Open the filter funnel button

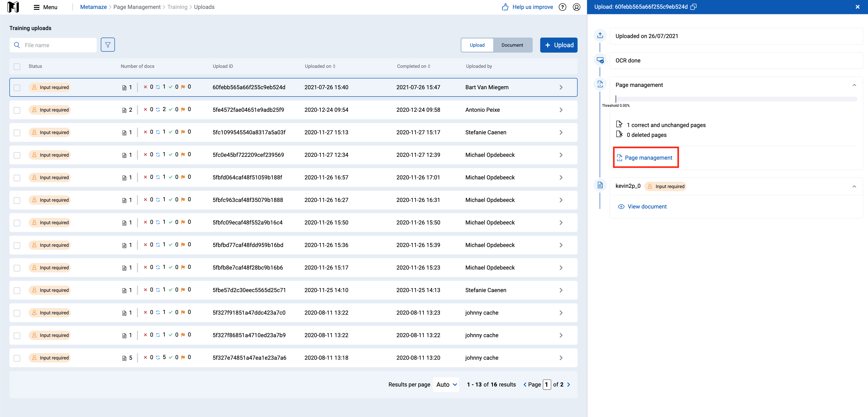(x=108, y=45)
